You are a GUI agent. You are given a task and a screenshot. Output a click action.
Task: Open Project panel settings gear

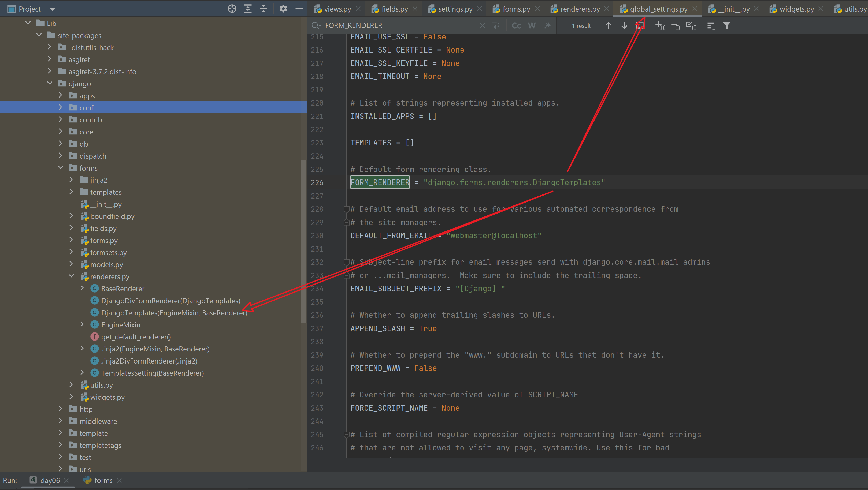tap(283, 9)
